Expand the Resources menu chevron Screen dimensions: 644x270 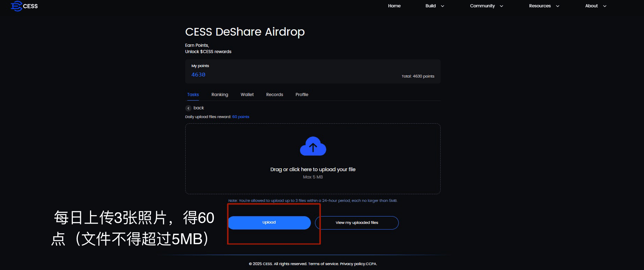click(x=557, y=6)
